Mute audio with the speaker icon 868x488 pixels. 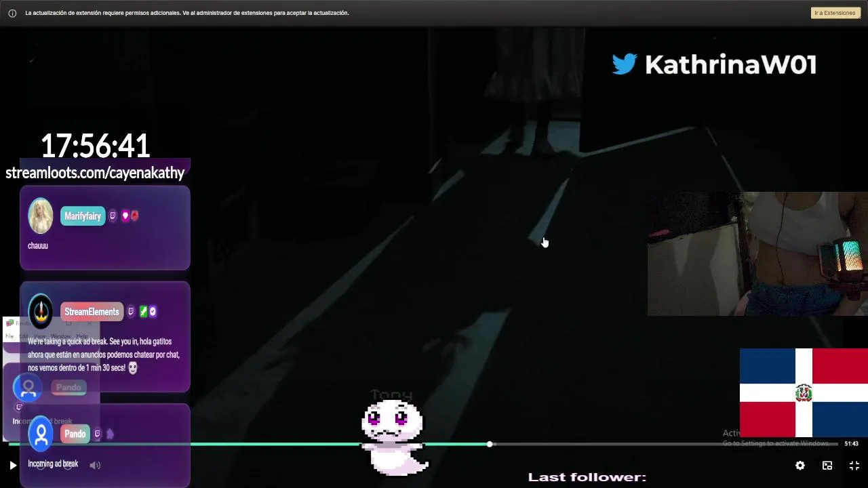(x=95, y=465)
